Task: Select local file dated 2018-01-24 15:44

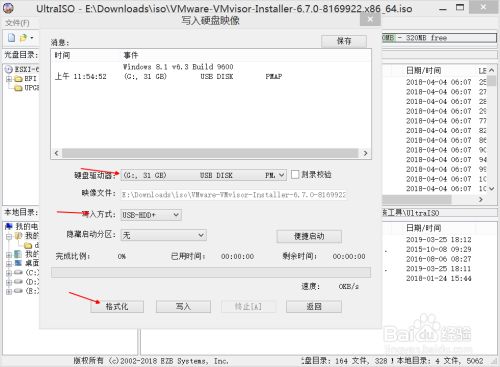Action: pos(439,278)
